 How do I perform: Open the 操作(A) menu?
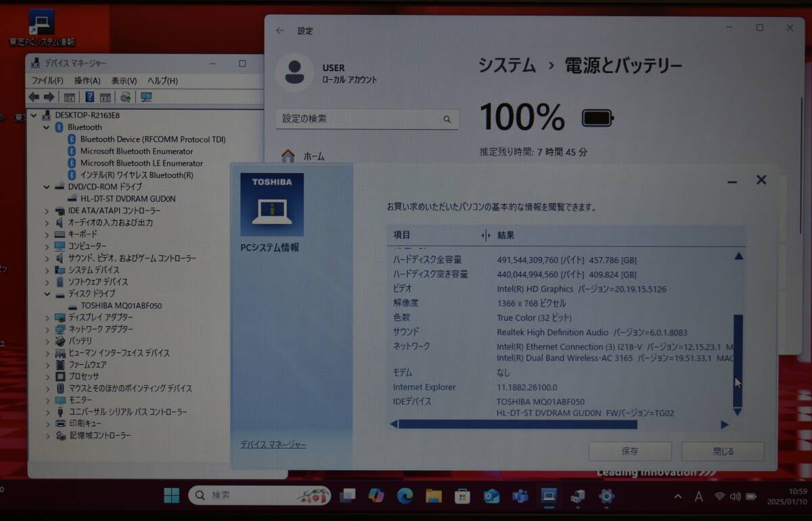87,81
